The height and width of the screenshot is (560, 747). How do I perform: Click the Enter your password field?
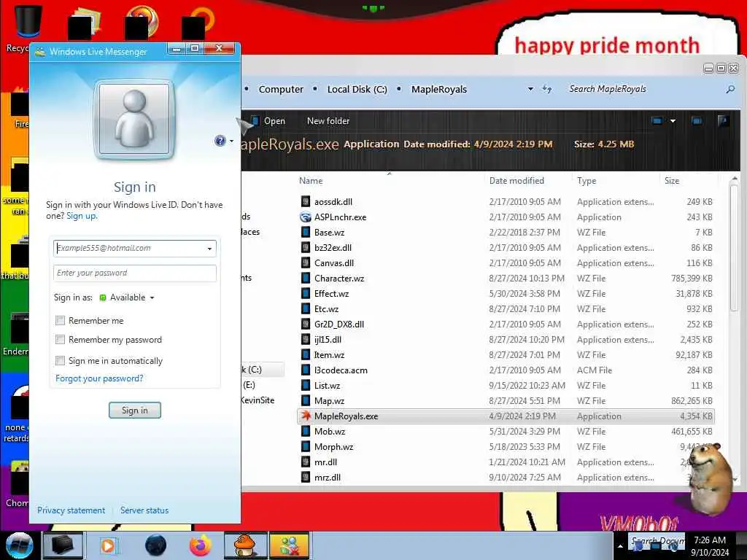135,273
